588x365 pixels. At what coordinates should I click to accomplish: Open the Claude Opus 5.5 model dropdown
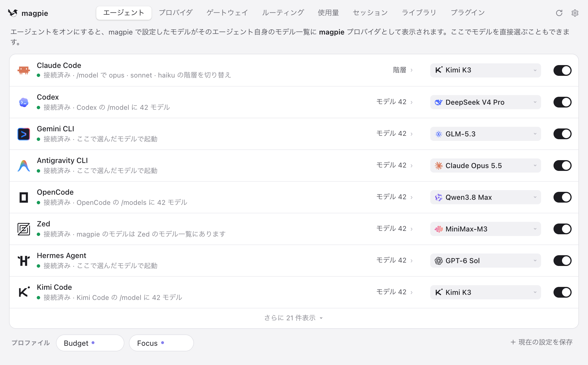click(x=485, y=166)
